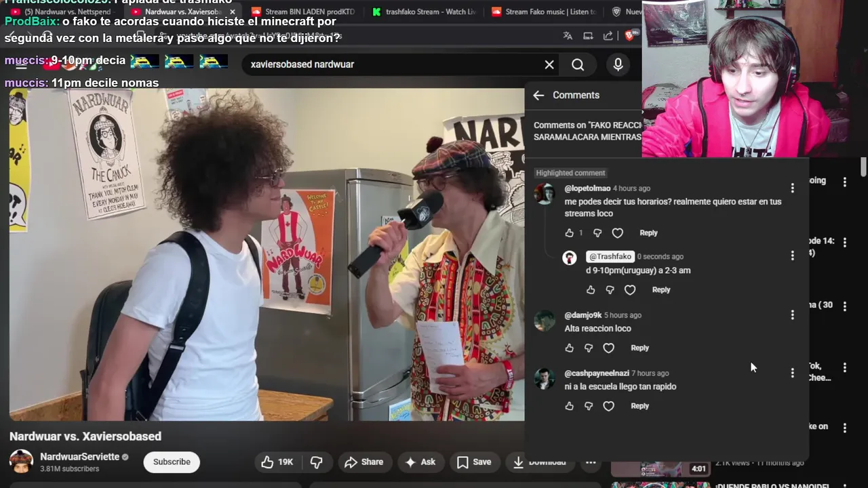The height and width of the screenshot is (488, 868).
Task: Click the cast screen icon in address bar
Action: pos(588,36)
